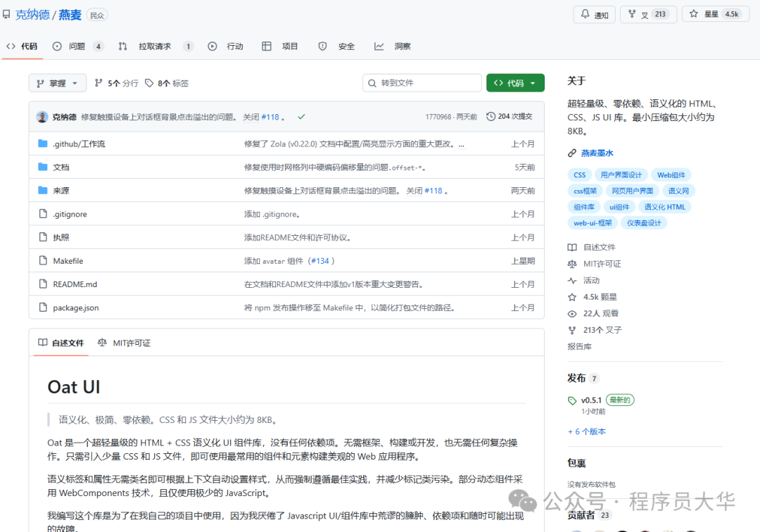760x532 pixels.
Task: Click the 转到文件 search box
Action: tap(422, 82)
